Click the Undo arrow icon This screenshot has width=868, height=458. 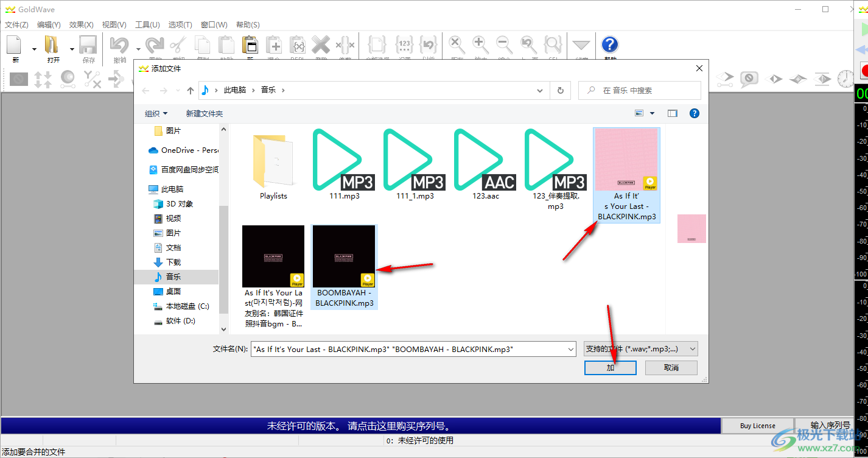pyautogui.click(x=119, y=45)
